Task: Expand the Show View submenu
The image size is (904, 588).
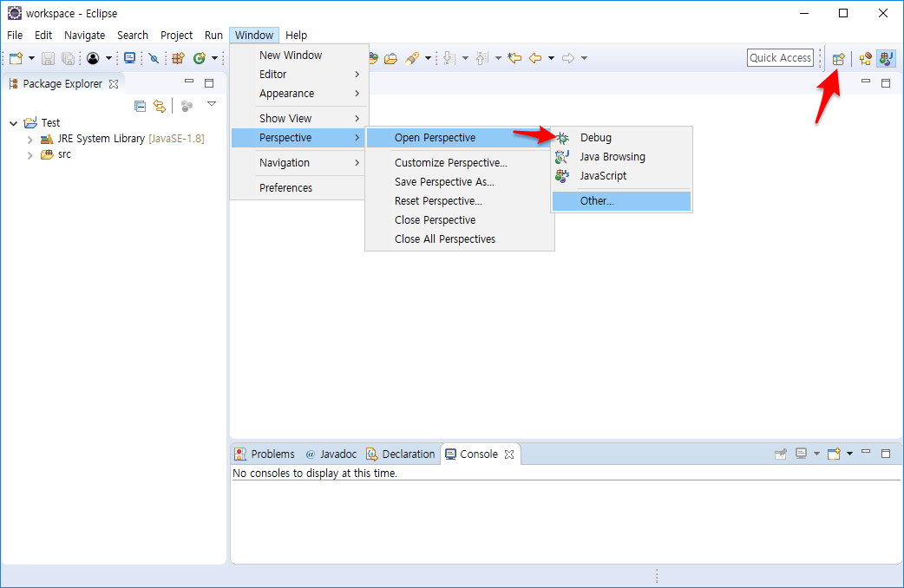Action: (x=298, y=118)
